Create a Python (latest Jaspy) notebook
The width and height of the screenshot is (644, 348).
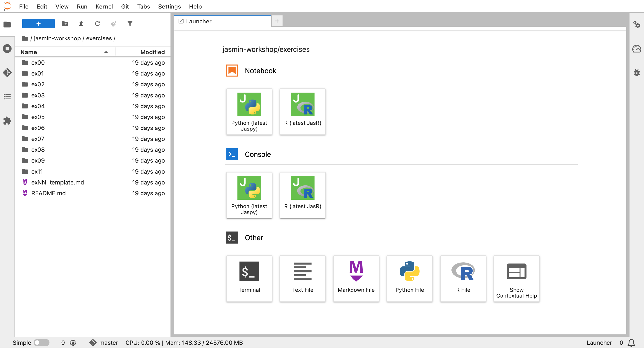pos(249,111)
